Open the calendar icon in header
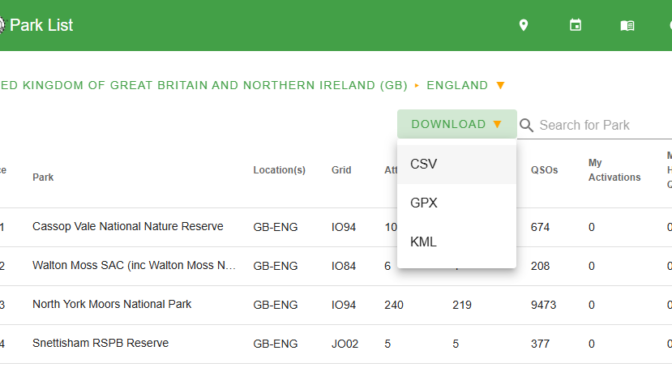 tap(575, 25)
